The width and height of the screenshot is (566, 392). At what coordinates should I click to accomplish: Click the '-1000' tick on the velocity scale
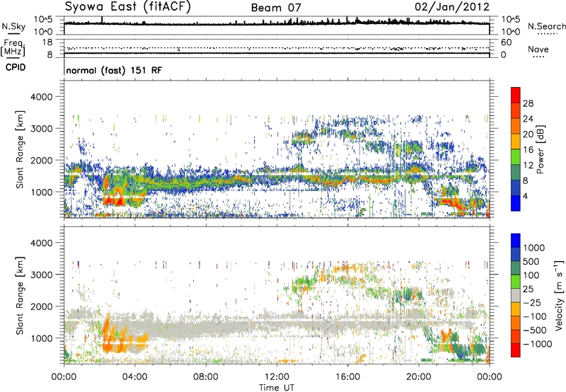tap(537, 344)
